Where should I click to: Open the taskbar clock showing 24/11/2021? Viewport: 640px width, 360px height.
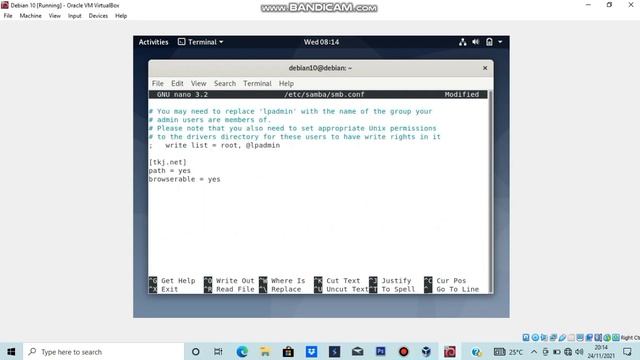tap(601, 351)
